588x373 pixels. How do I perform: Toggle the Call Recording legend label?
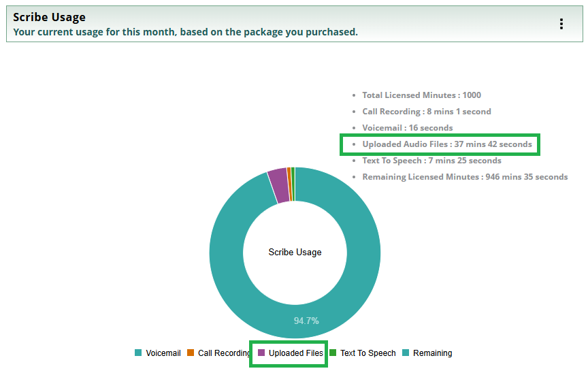click(224, 353)
